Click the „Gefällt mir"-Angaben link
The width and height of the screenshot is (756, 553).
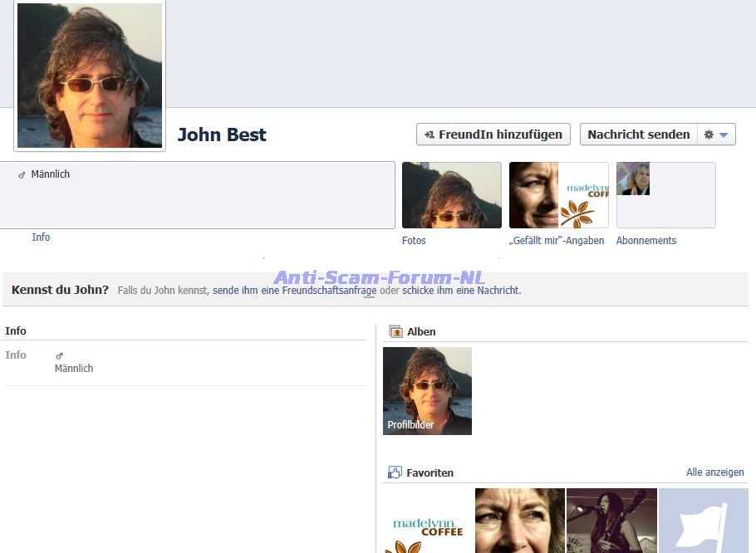[x=556, y=241]
